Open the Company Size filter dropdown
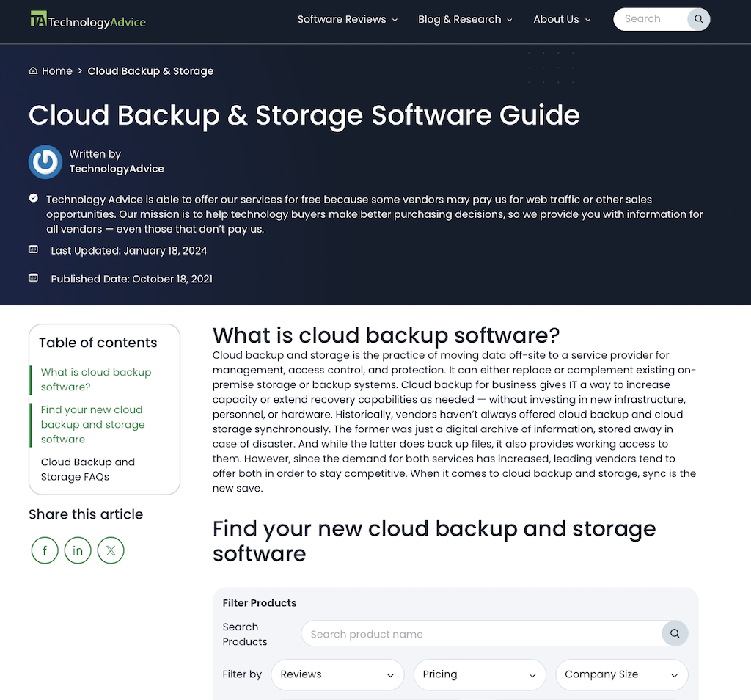 coord(622,674)
